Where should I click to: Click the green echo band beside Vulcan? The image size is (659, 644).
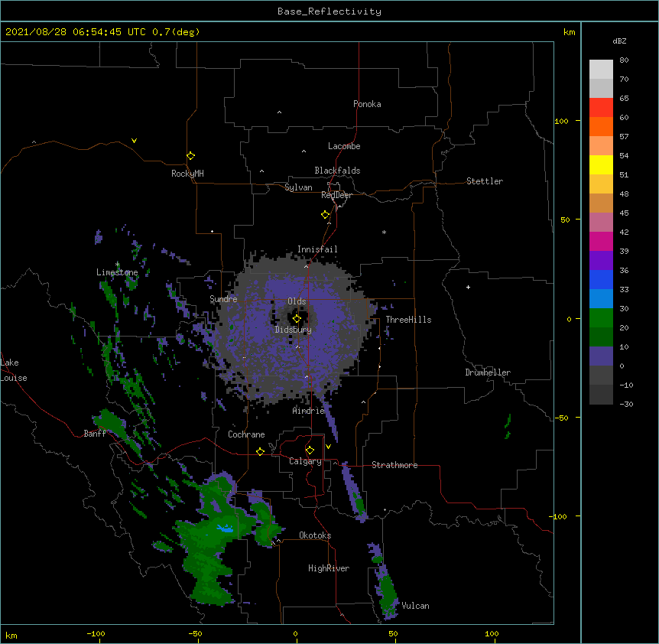[387, 593]
